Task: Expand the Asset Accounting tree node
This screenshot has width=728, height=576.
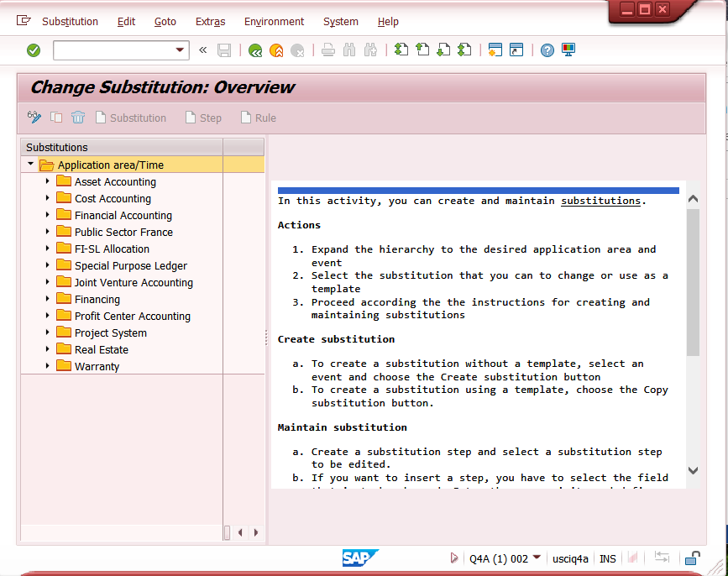Action: (48, 181)
